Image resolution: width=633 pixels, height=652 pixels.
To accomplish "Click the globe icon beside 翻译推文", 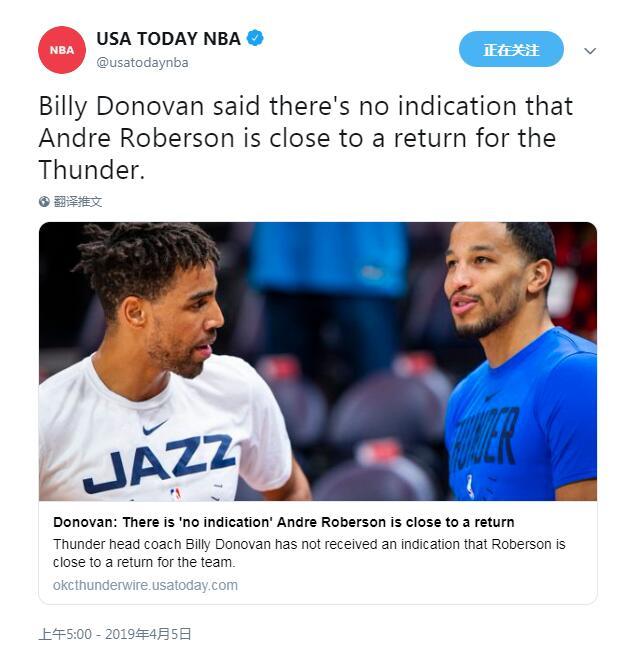I will tap(44, 202).
